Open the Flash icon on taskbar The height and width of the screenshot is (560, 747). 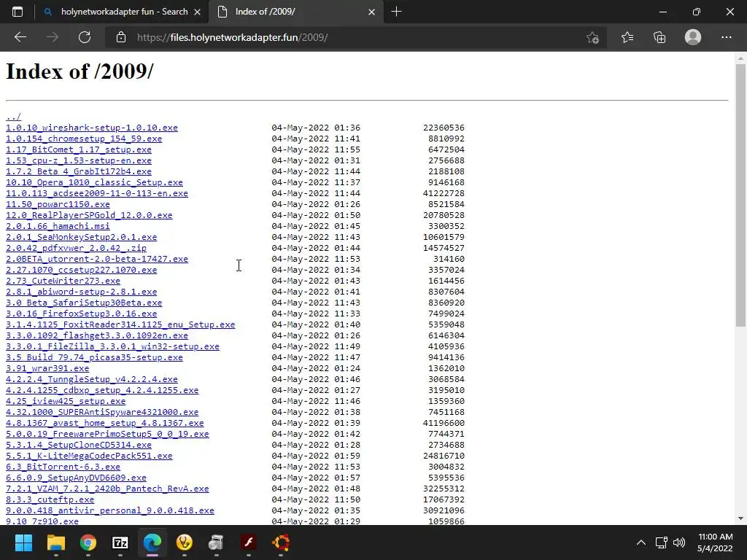pos(248,542)
